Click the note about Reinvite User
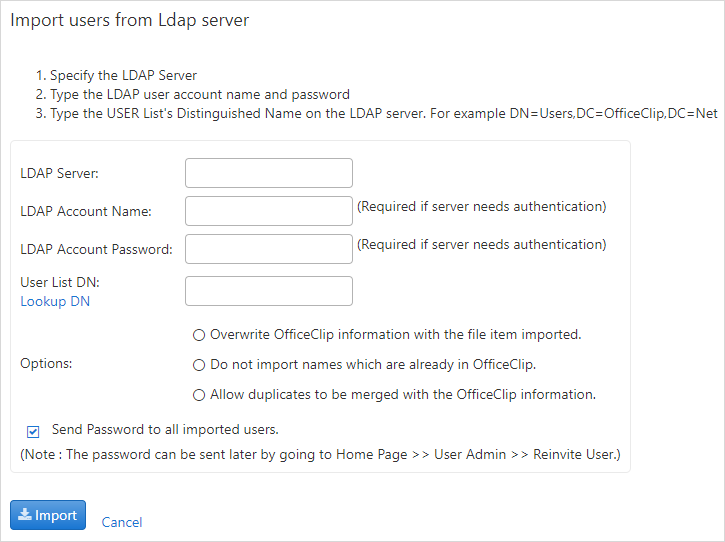This screenshot has width=725, height=542. 320,455
